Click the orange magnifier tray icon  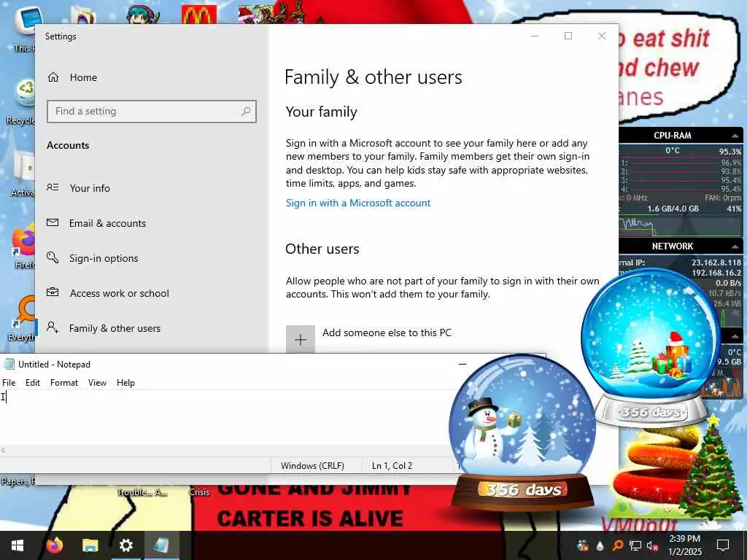617,545
